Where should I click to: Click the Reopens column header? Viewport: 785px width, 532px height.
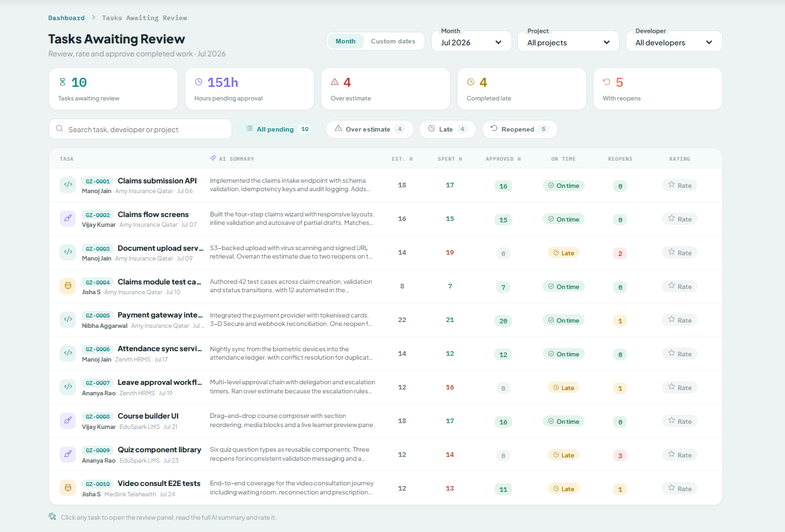coord(620,159)
